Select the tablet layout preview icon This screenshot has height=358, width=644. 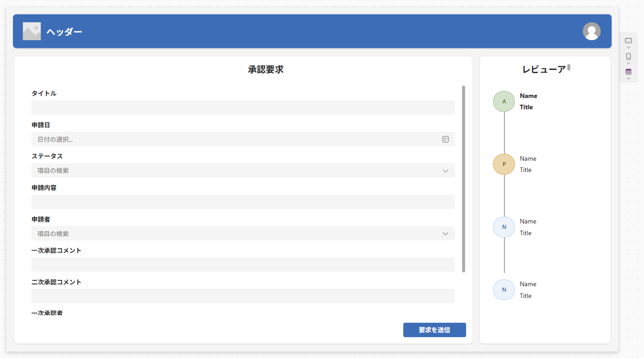coord(628,41)
